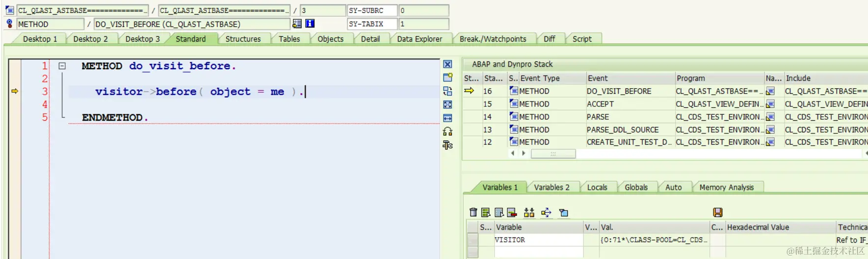Switch to the Desktop 2 tab

click(90, 39)
